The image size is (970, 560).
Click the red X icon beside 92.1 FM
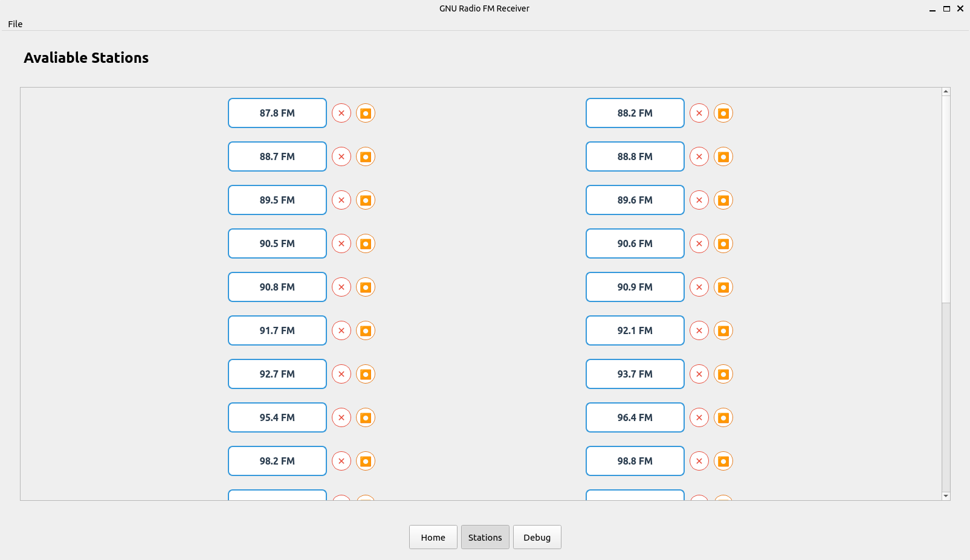click(699, 330)
